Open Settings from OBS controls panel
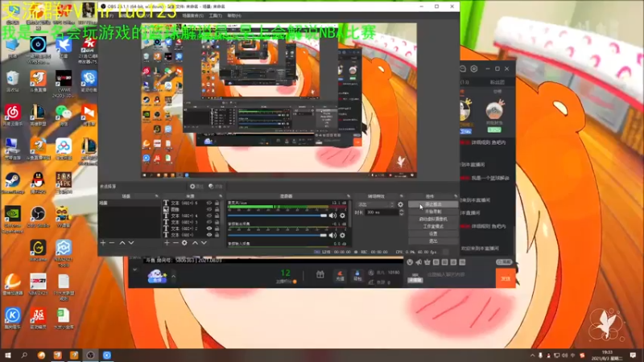 (433, 234)
